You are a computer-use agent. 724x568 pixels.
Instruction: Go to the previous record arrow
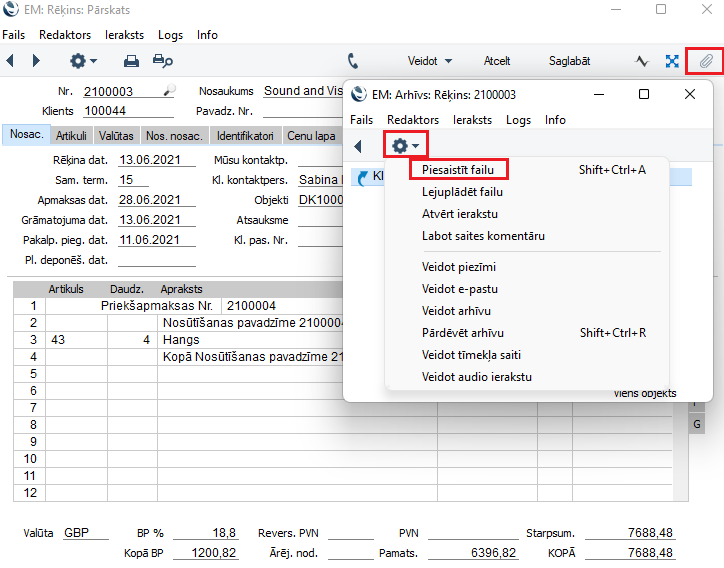(x=11, y=61)
